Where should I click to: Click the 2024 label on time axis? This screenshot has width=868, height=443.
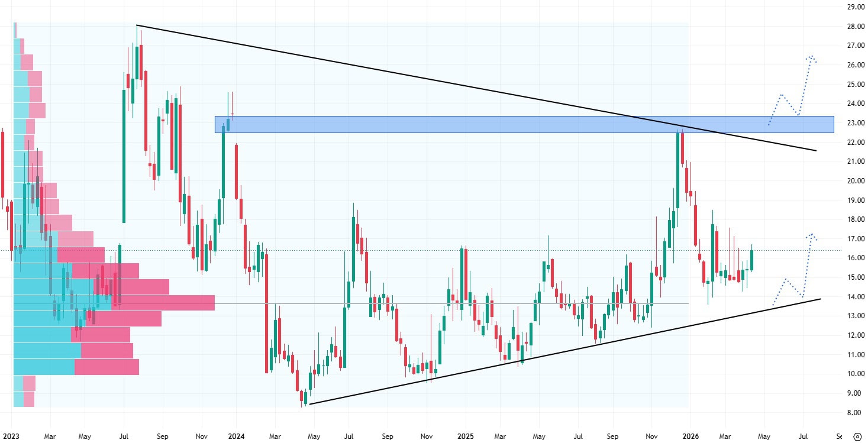(235, 436)
